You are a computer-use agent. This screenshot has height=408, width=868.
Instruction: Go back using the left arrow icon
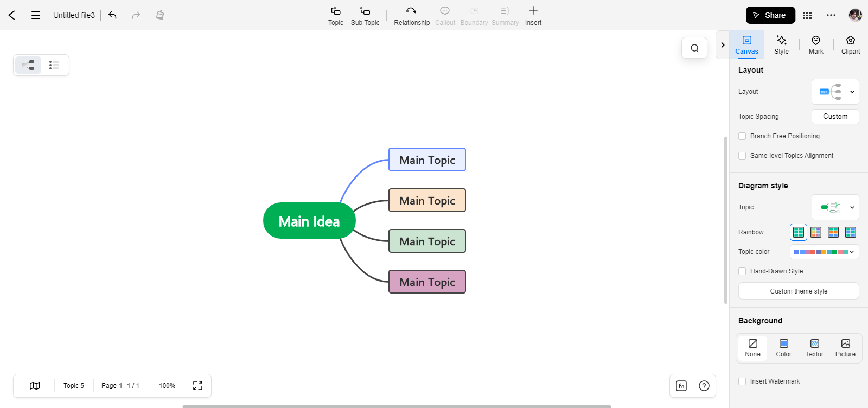pyautogui.click(x=12, y=15)
